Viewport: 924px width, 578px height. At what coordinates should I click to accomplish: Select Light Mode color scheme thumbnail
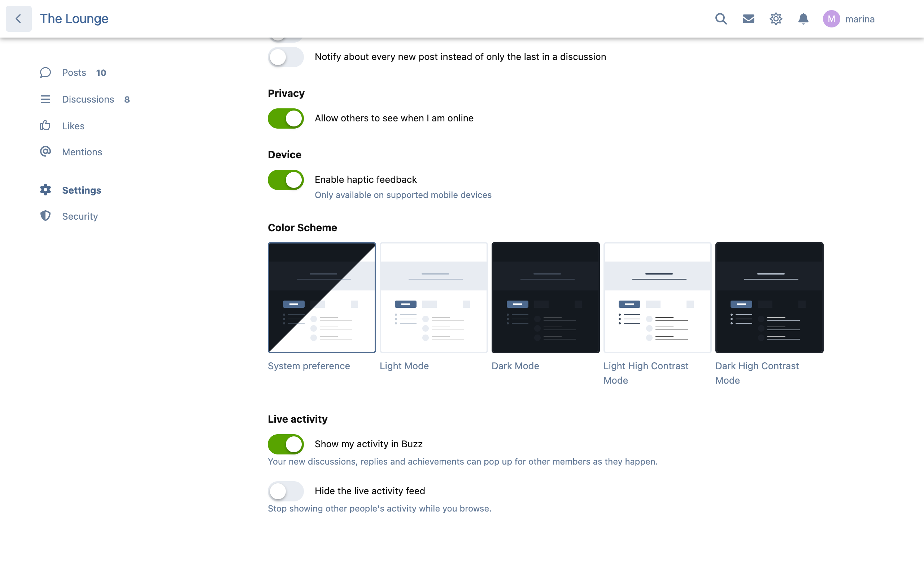tap(434, 297)
